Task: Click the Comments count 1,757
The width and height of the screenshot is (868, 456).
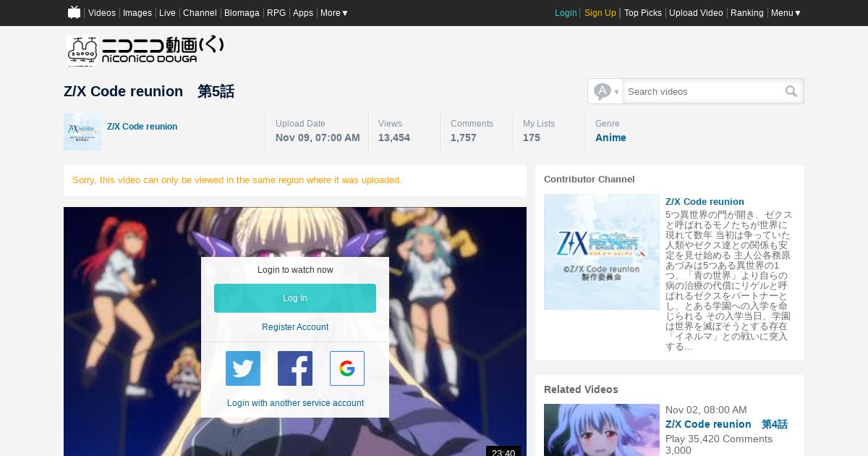Action: pos(464,138)
